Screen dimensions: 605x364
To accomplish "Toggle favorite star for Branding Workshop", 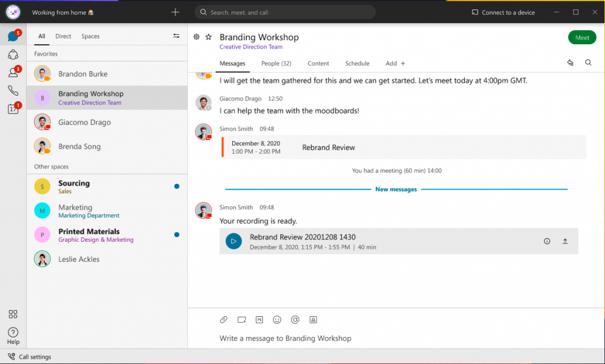I will pos(209,37).
